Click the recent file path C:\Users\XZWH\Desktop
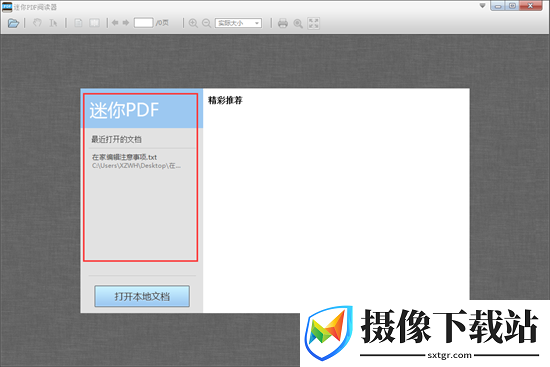 (136, 166)
